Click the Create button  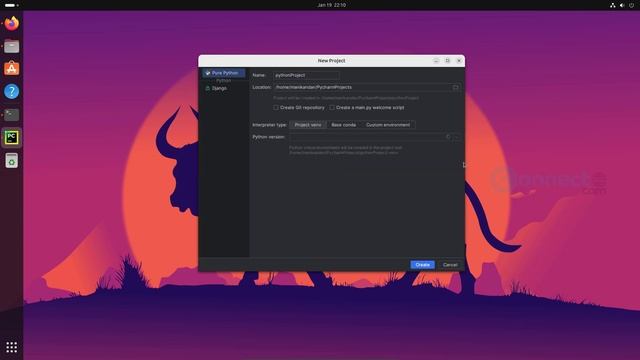(x=422, y=265)
